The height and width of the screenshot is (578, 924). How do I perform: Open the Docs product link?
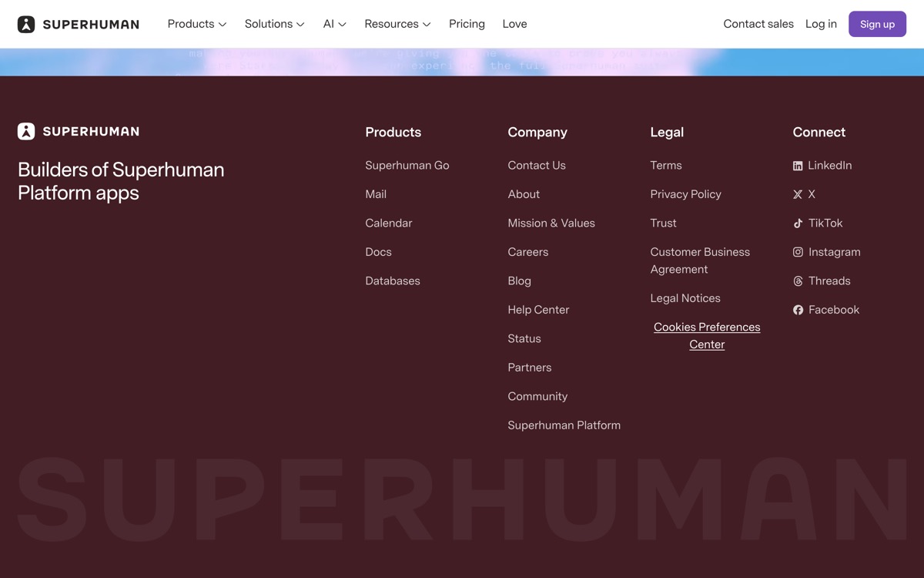378,252
